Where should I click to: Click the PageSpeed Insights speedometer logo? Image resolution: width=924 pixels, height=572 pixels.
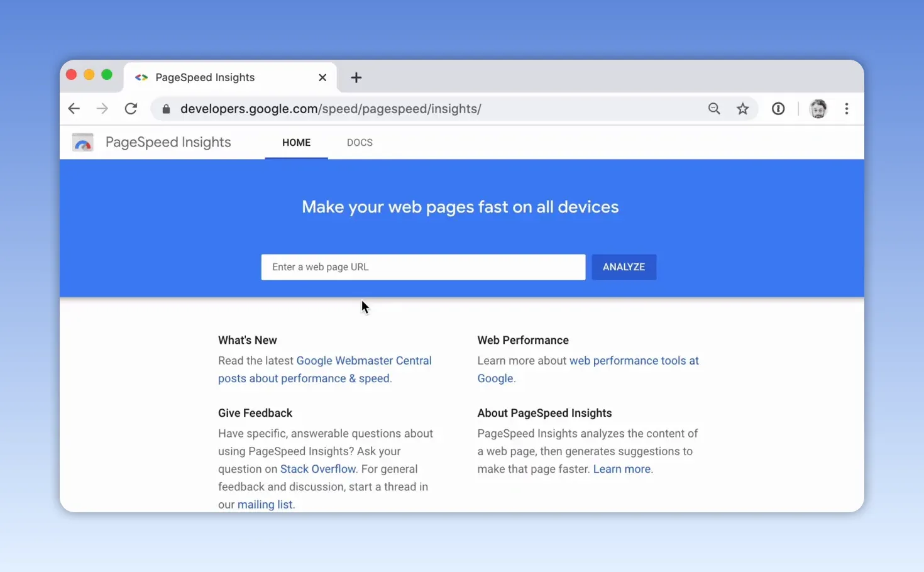[83, 143]
